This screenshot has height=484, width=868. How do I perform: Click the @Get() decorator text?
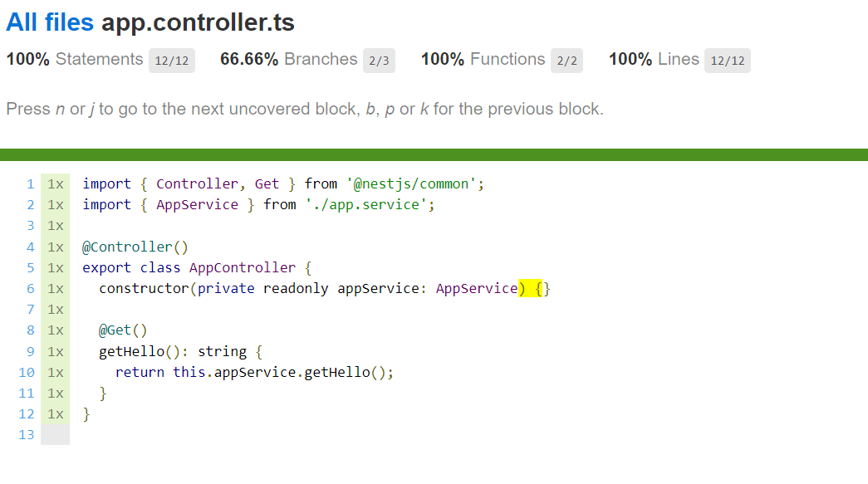pyautogui.click(x=123, y=330)
